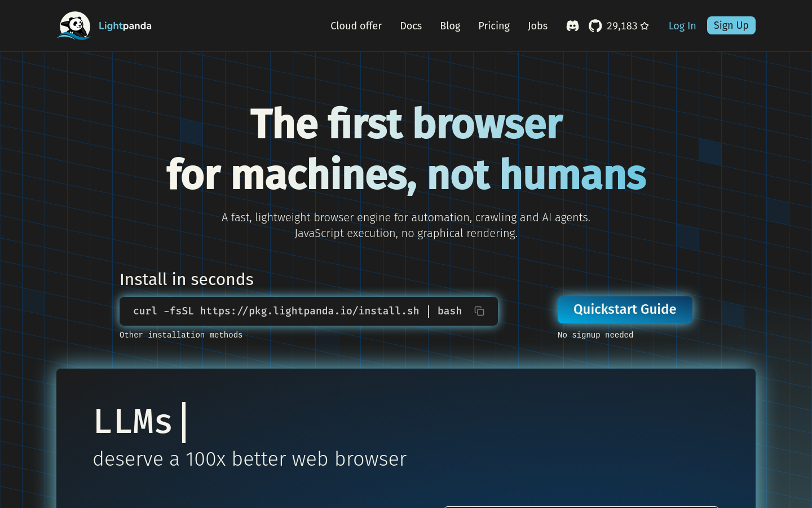The height and width of the screenshot is (508, 812).
Task: Click "The first browser" hero headline
Action: [x=406, y=124]
